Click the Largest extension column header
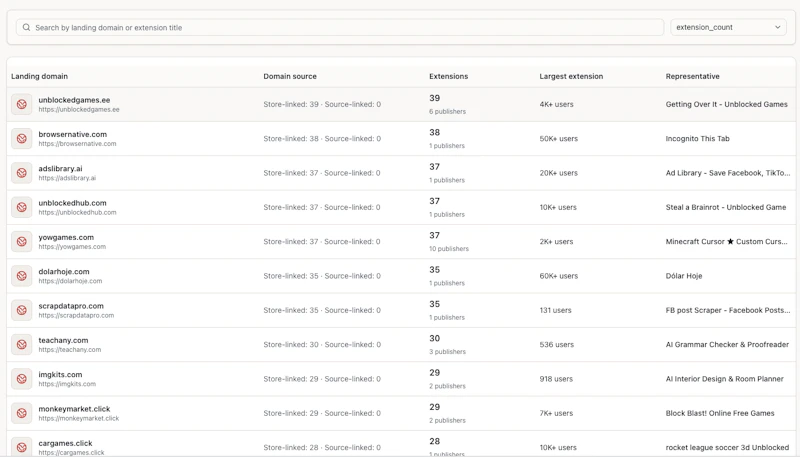The width and height of the screenshot is (800, 457). [x=571, y=77]
